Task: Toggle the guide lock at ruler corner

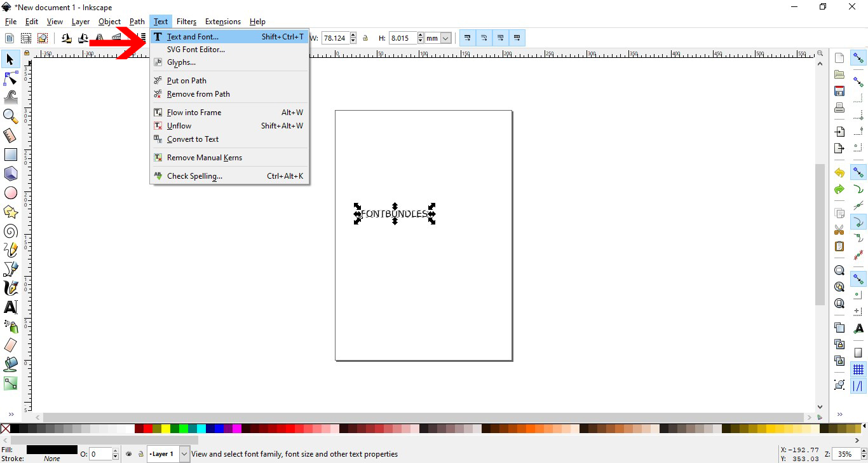Action: (27, 53)
